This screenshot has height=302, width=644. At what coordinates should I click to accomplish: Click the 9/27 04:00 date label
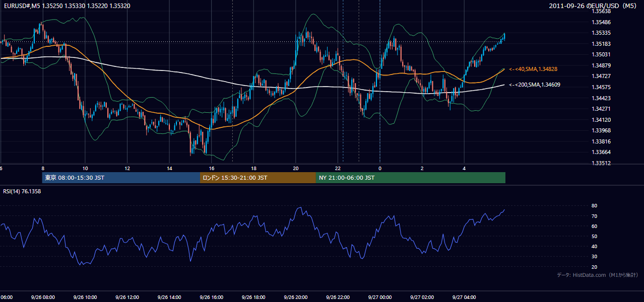[463, 297]
